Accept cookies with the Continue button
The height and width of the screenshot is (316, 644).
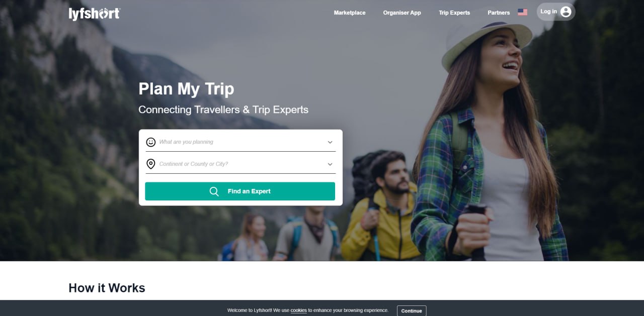tap(412, 311)
